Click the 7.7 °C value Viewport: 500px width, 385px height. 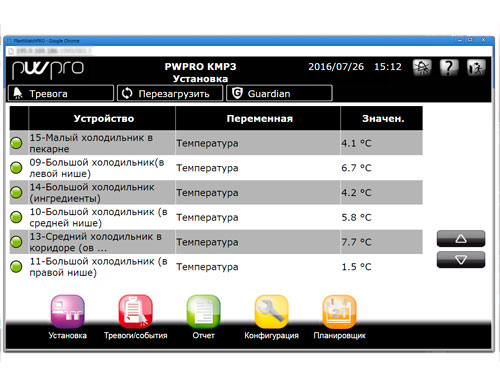[356, 242]
